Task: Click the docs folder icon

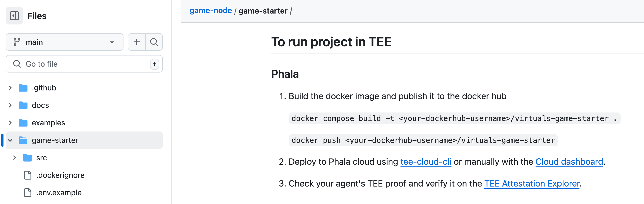Action: [x=23, y=105]
